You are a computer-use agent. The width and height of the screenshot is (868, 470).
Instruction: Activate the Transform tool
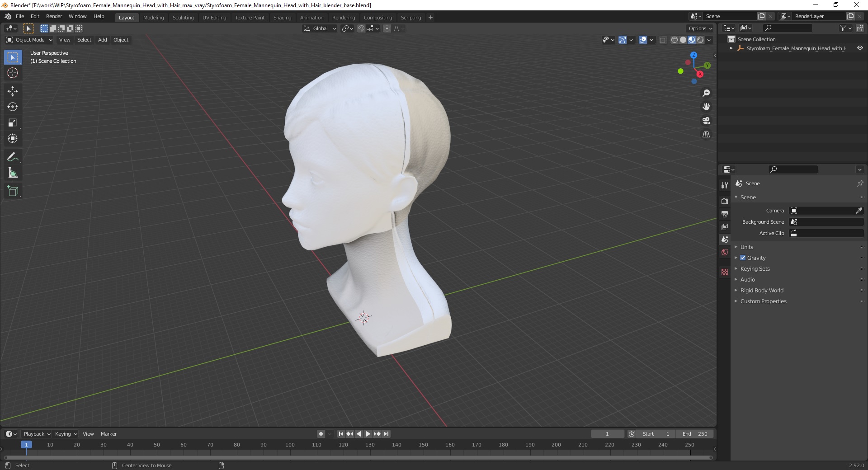pyautogui.click(x=13, y=139)
